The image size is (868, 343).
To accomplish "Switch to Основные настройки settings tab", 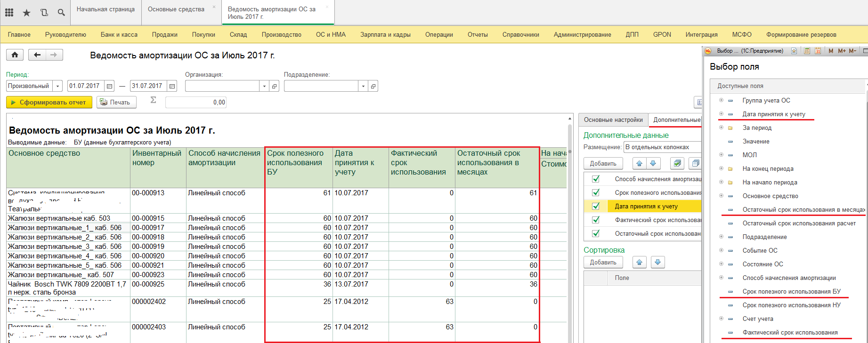I will pos(613,120).
